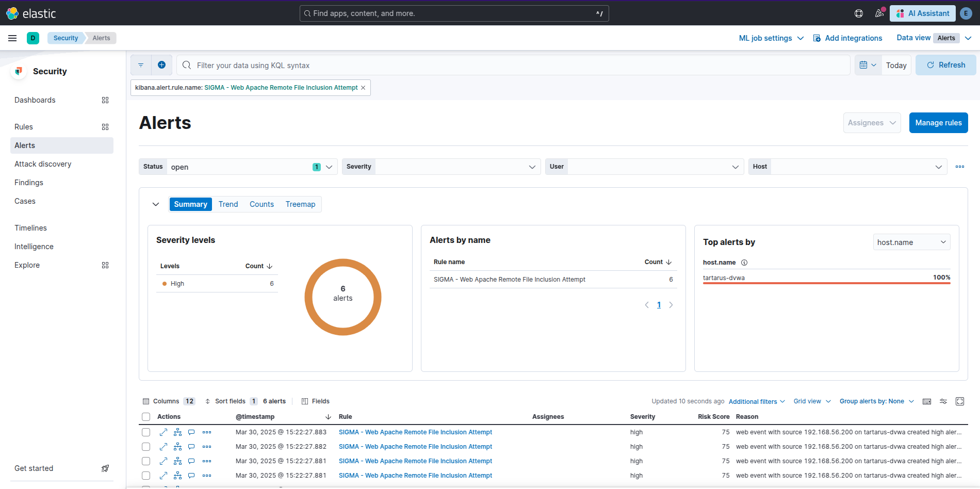
Task: Expand the host.name Top alerts by dropdown
Action: pos(911,242)
